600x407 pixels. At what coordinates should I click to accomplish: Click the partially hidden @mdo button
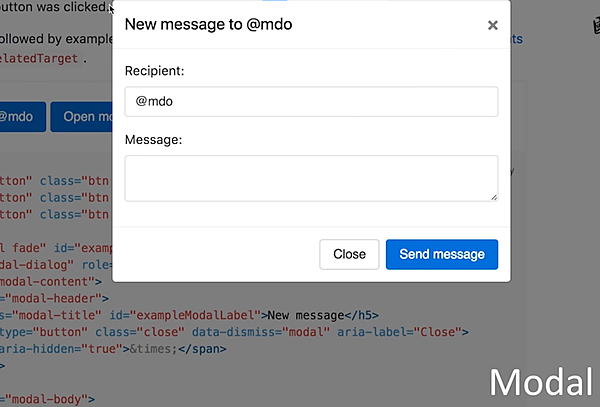pyautogui.click(x=18, y=116)
